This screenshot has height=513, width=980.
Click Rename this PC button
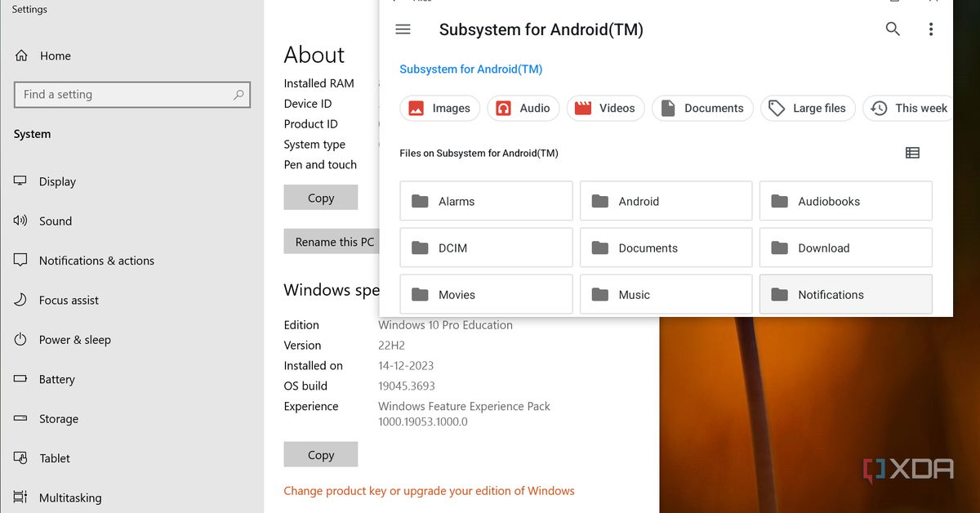click(x=330, y=242)
